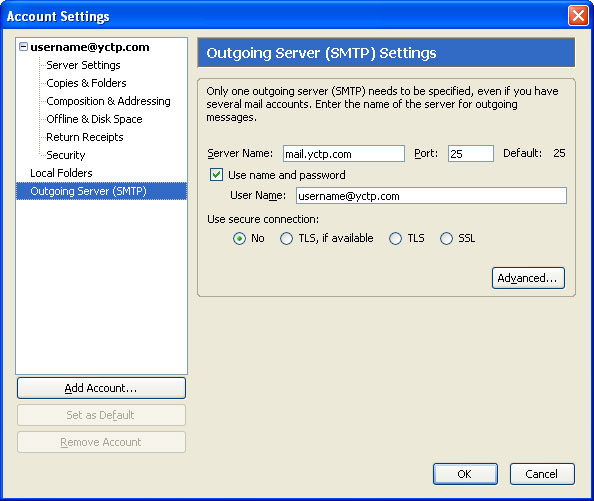Screen dimensions: 594x501
Task: Collapse the username@yctp.com account tree
Action: click(23, 47)
